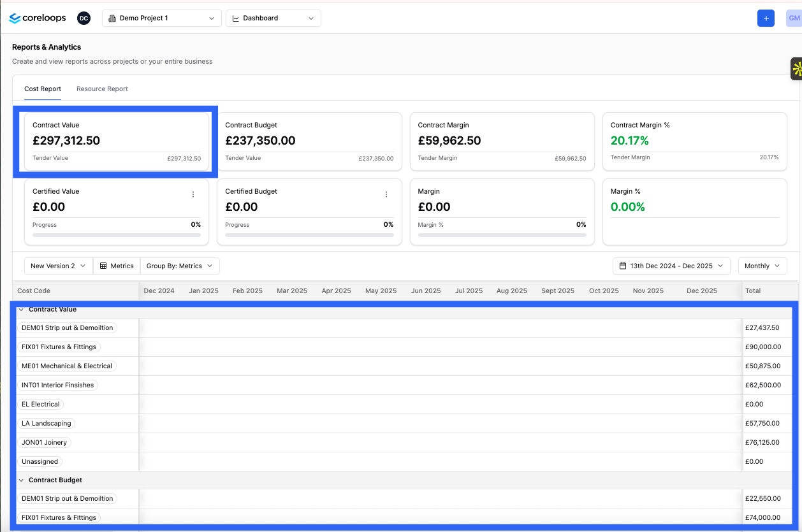Change the Monthly interval dropdown
Viewport: 802px width, 532px height.
pyautogui.click(x=762, y=266)
